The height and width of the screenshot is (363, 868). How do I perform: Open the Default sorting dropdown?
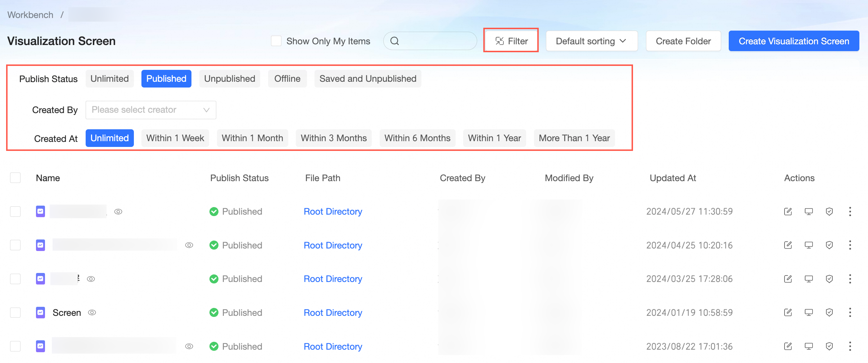[592, 41]
